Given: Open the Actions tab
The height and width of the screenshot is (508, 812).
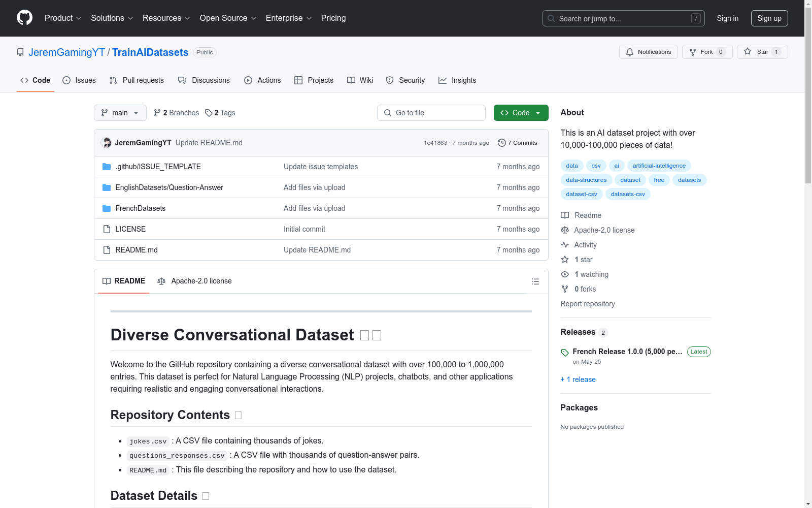Looking at the screenshot, I should (262, 80).
